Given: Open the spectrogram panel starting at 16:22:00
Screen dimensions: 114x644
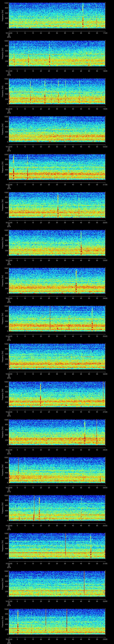Looking at the screenshot, I should pos(57,243).
